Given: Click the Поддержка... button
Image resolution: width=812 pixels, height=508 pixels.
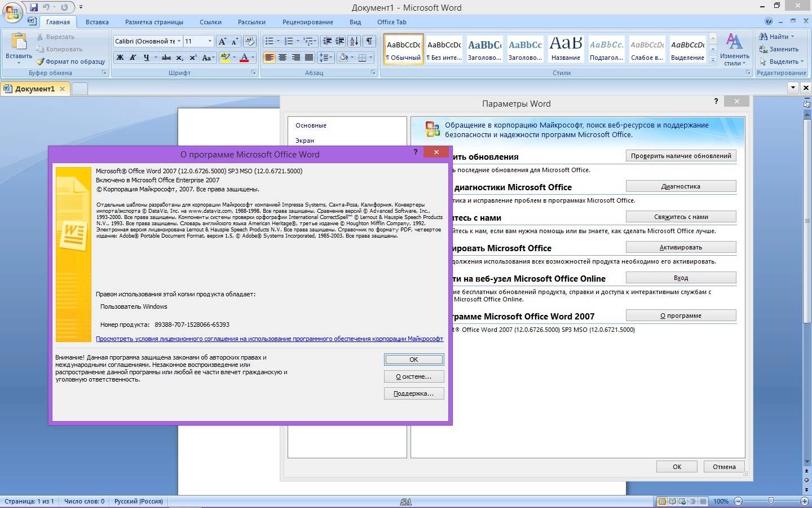Looking at the screenshot, I should (414, 393).
